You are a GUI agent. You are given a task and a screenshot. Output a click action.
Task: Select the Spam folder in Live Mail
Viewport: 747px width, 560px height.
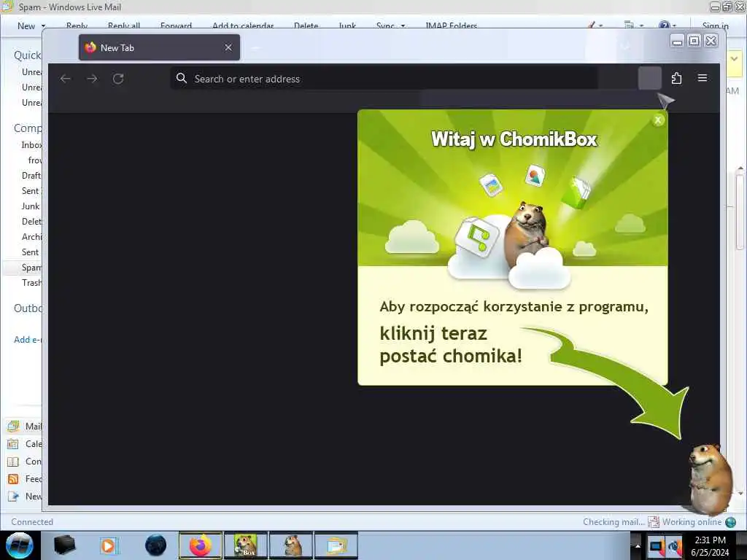pos(31,268)
